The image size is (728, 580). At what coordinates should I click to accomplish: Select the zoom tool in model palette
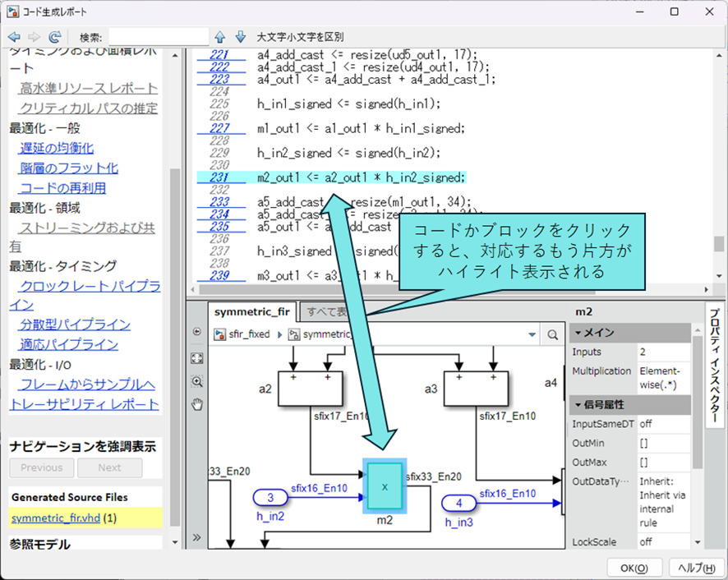[x=196, y=381]
